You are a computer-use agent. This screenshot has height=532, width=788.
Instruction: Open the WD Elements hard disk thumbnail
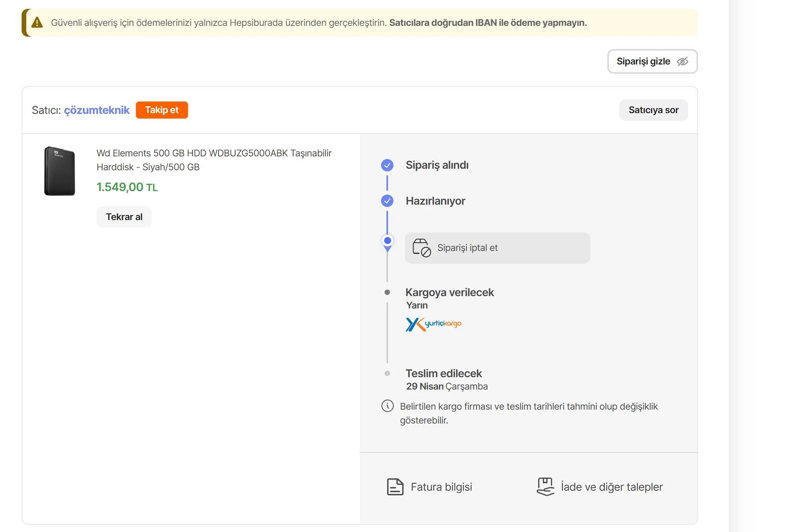coord(59,171)
